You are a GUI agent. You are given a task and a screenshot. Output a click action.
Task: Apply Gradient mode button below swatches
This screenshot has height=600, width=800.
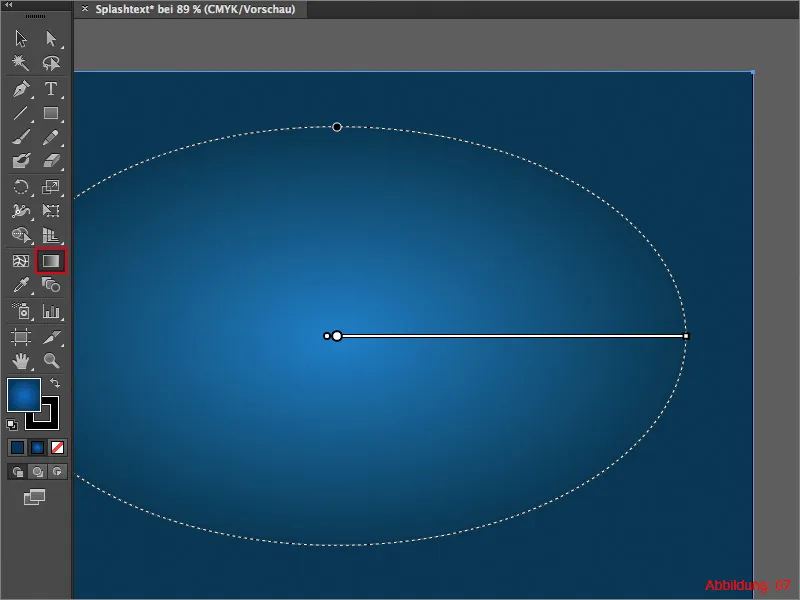[x=37, y=447]
